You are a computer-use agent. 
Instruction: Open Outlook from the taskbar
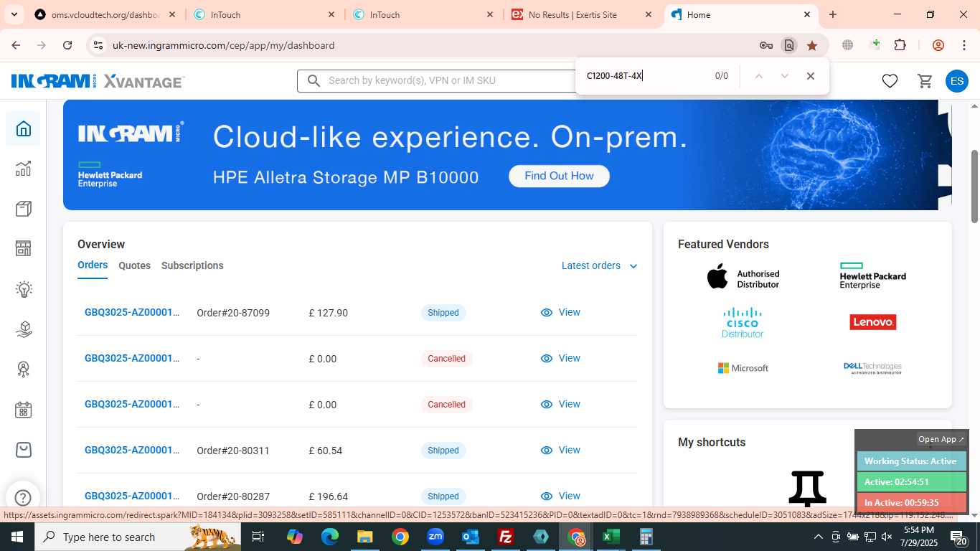pos(471,537)
